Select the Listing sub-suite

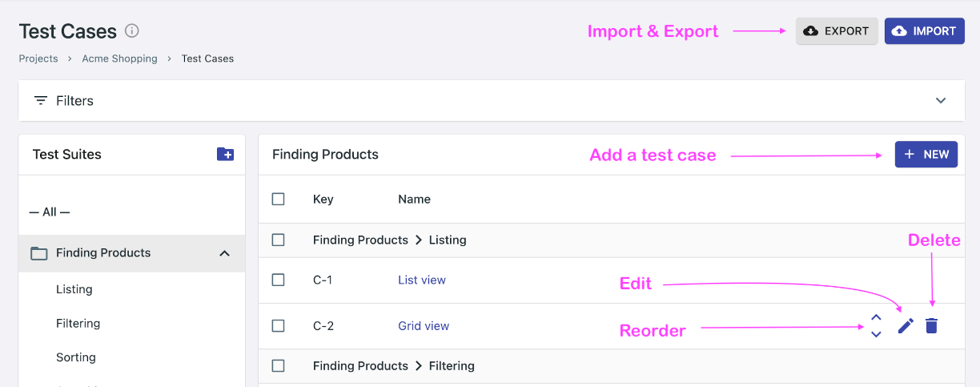[74, 289]
